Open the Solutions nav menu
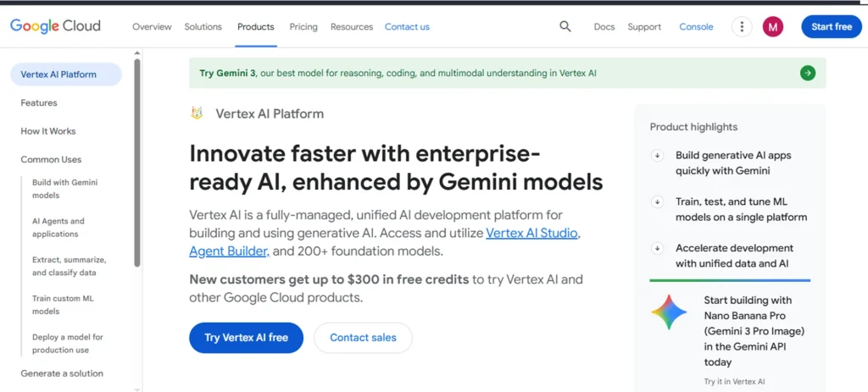Screen dimensions: 868x392 (203, 26)
